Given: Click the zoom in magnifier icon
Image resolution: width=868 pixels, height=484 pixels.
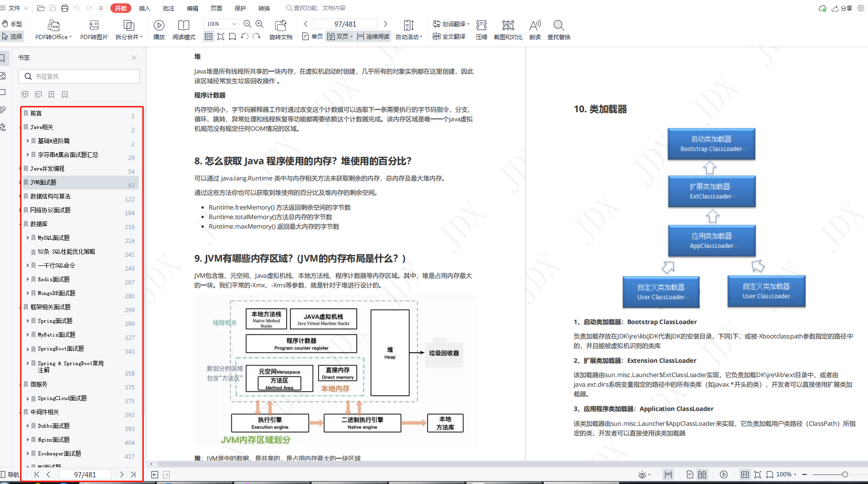Looking at the screenshot, I should point(259,24).
